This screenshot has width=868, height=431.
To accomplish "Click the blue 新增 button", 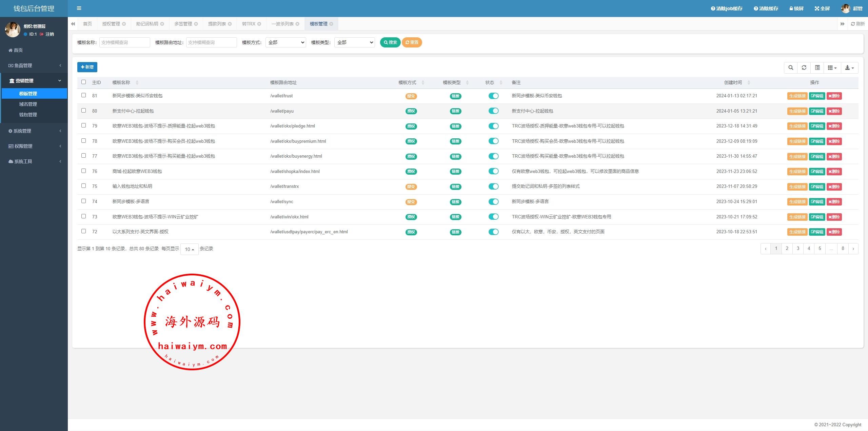I will pyautogui.click(x=87, y=67).
